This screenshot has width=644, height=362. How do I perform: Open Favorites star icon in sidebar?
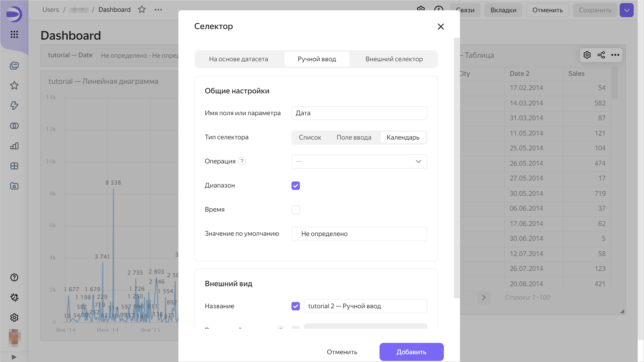[14, 86]
